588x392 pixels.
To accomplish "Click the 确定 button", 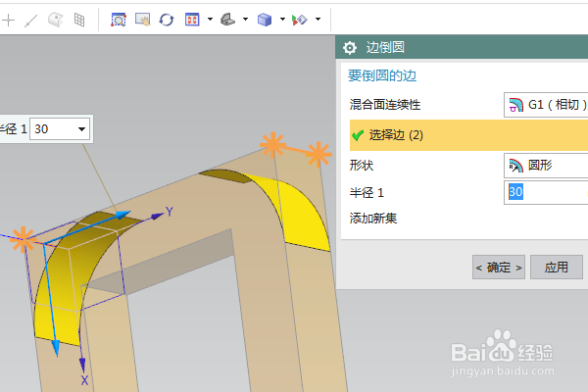I will tap(499, 268).
